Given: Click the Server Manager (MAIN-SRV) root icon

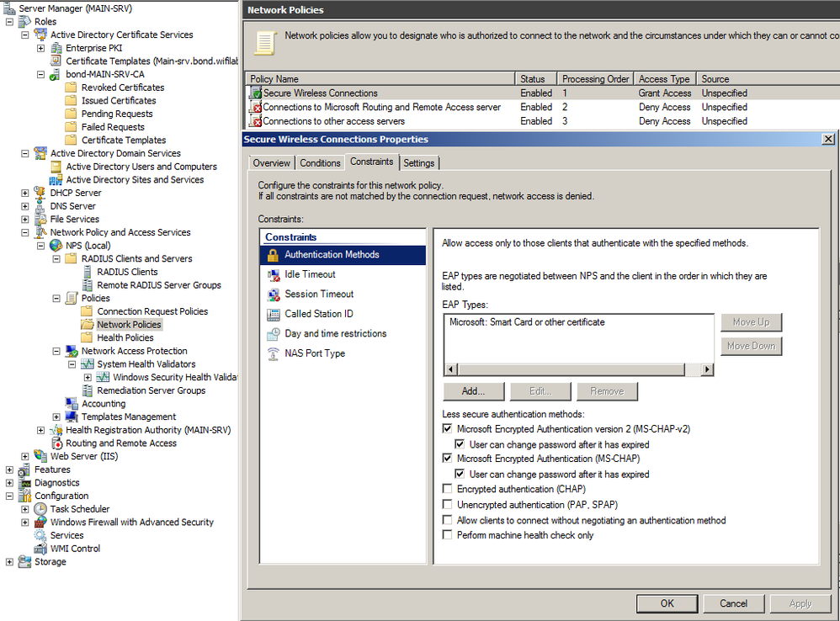Looking at the screenshot, I should pyautogui.click(x=9, y=8).
